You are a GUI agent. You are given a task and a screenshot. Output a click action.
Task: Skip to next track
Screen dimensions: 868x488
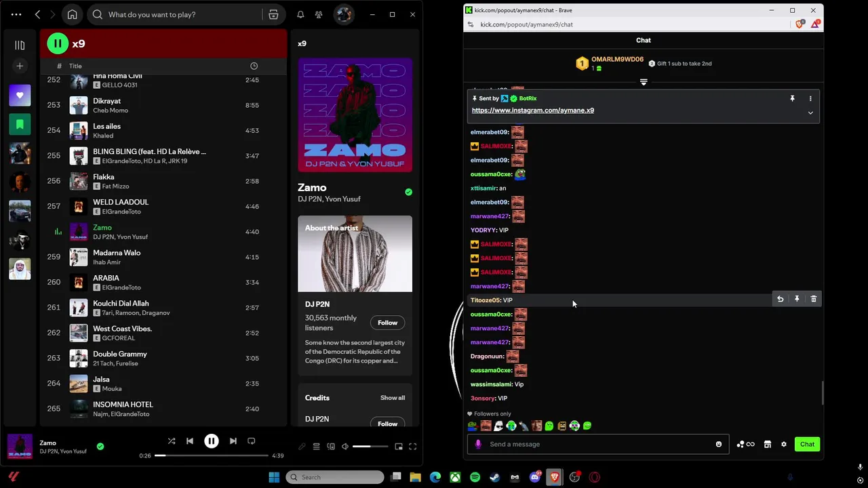pyautogui.click(x=233, y=441)
